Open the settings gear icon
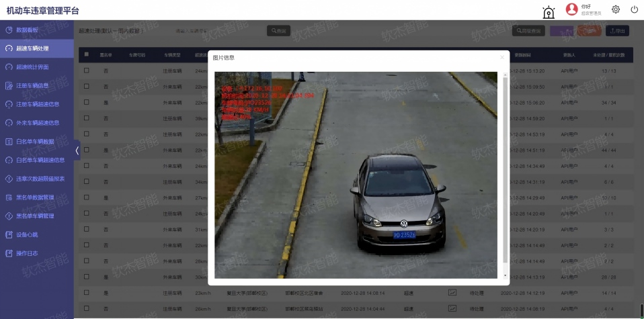Screen dimensions: 644x319 tap(615, 9)
